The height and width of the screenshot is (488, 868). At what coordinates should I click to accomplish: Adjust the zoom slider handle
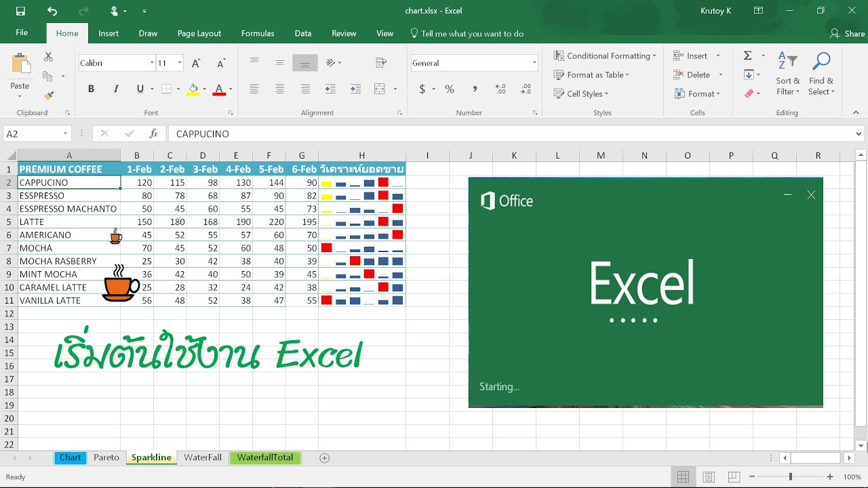click(791, 477)
